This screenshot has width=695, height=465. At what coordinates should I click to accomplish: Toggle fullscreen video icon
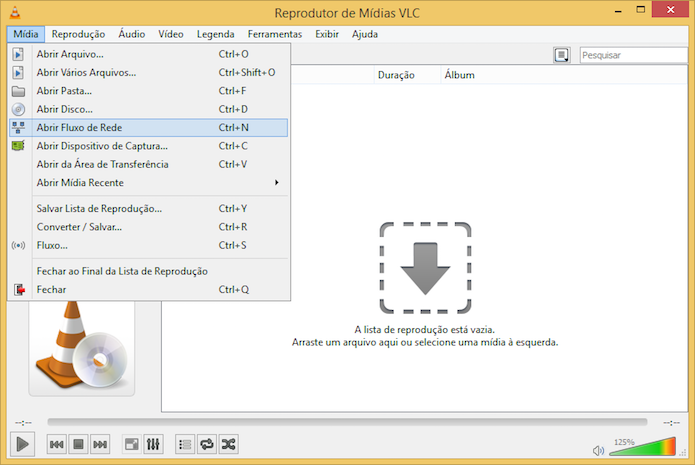(132, 444)
